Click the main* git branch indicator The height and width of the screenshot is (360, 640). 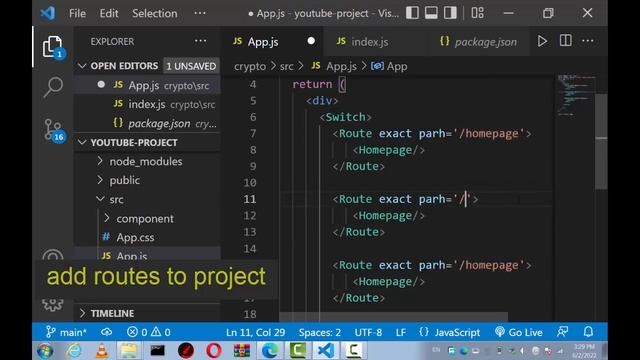[x=66, y=332]
